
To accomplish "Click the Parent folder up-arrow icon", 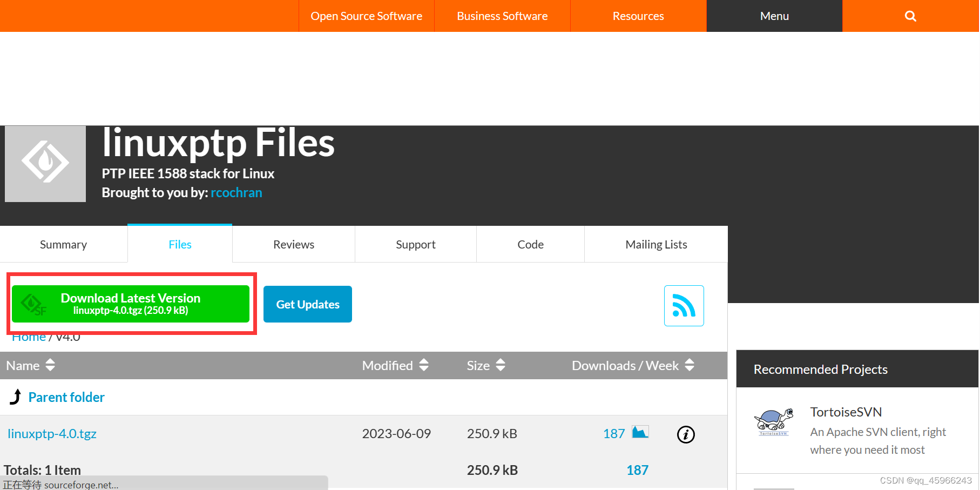I will (16, 397).
